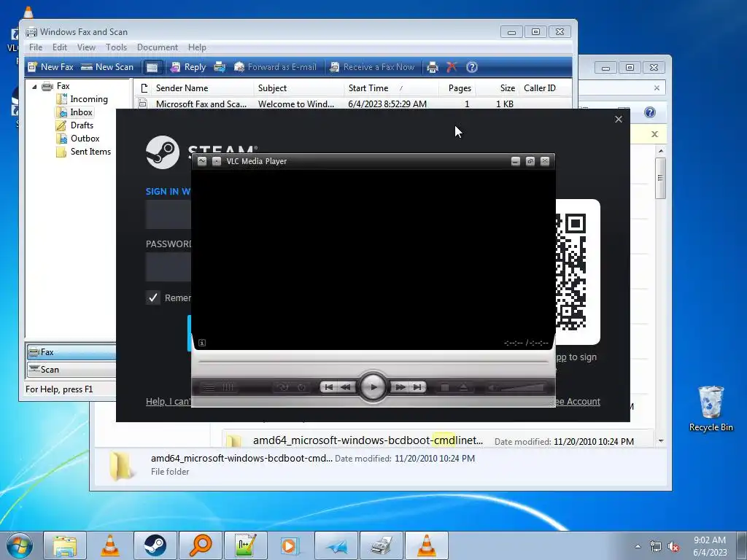Open the equalizer icon in VLC
Screen dimensions: 747x560
[x=228, y=387]
